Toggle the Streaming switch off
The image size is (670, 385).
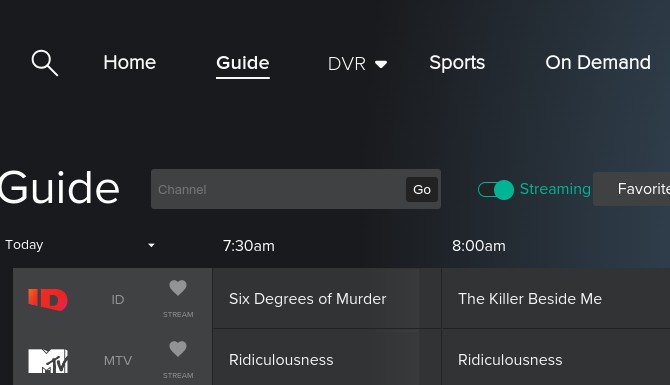tap(496, 189)
